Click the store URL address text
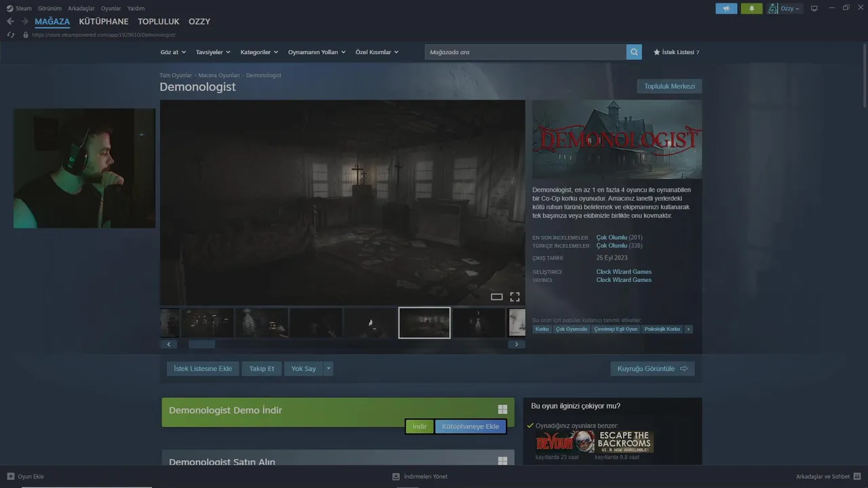This screenshot has height=488, width=868. coord(104,35)
